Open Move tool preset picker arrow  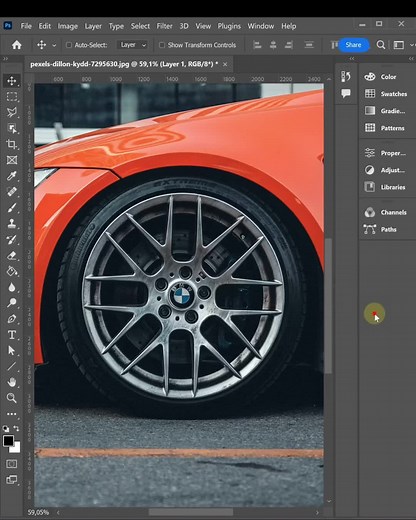[x=54, y=45]
